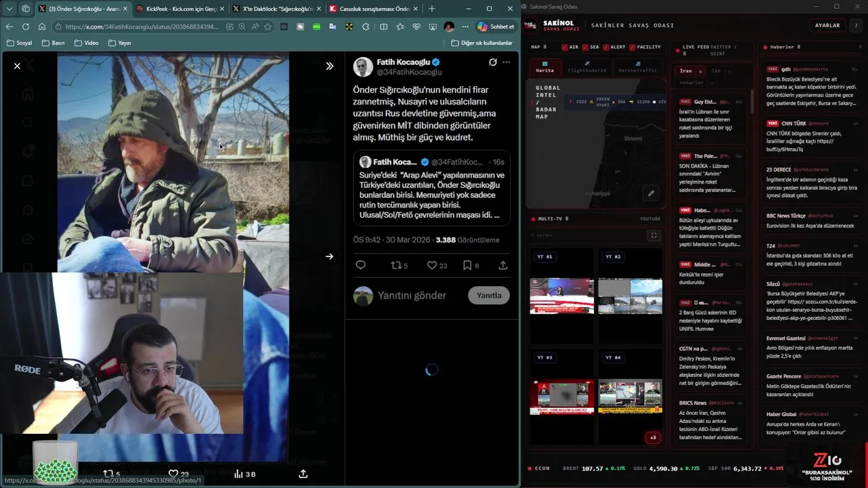This screenshot has height=488, width=868.
Task: Show more TVs with +3 button
Action: pyautogui.click(x=653, y=437)
